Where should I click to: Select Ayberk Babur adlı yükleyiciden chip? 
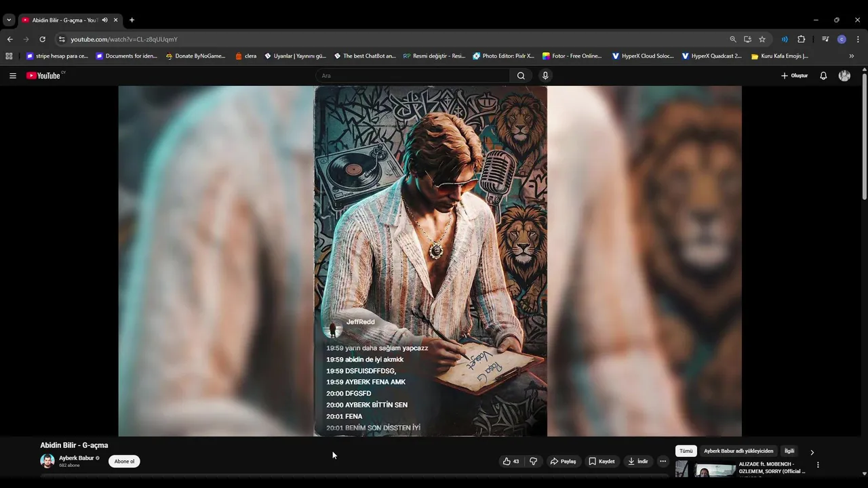click(x=738, y=451)
